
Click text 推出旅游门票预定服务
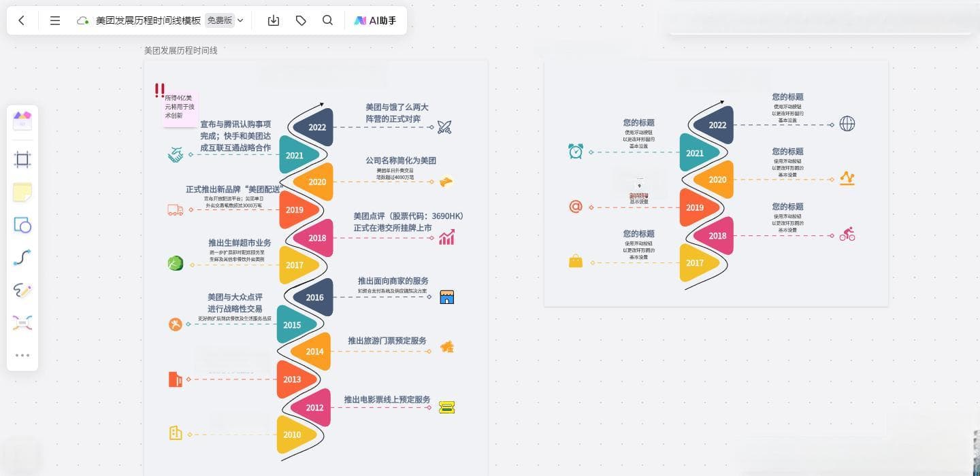pos(387,341)
